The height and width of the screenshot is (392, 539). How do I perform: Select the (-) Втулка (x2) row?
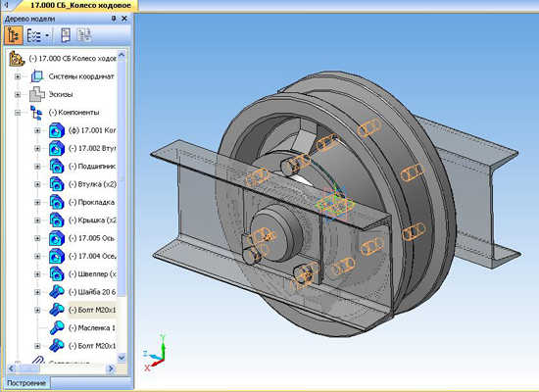92,184
